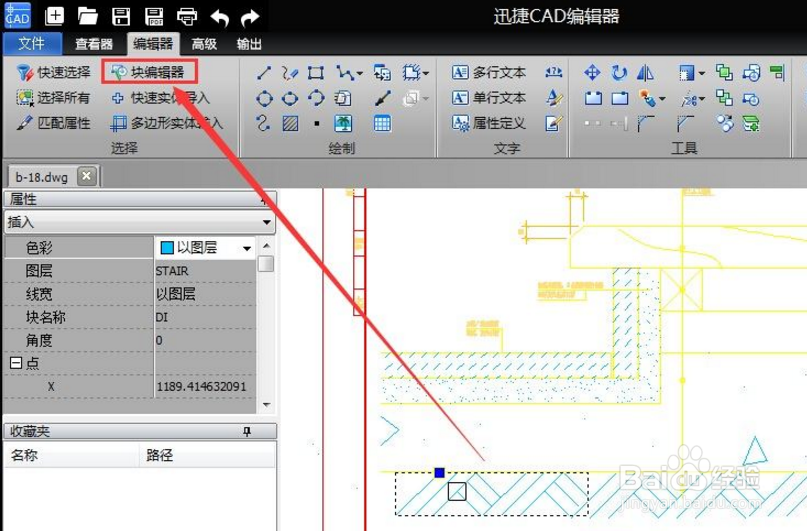Select the Leader arrow tool
Screen dimensions: 807x531
click(383, 98)
